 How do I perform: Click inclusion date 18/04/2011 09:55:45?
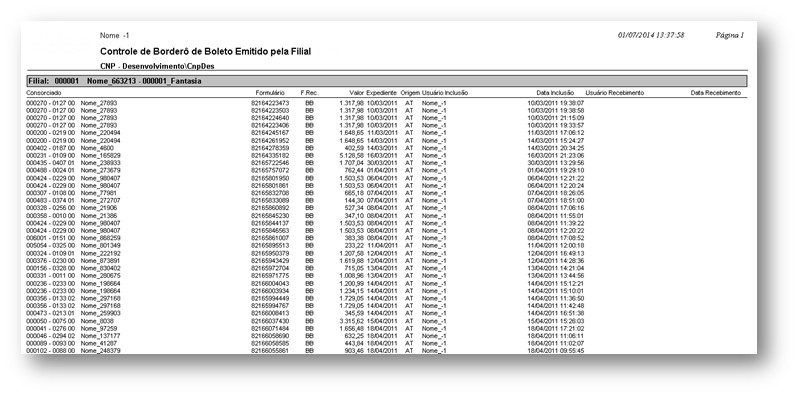(555, 351)
